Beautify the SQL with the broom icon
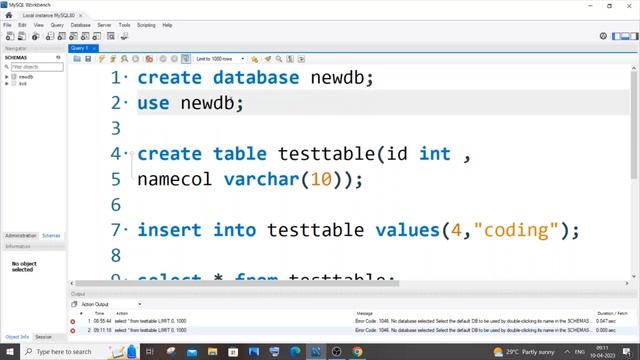The width and height of the screenshot is (640, 360). (x=268, y=59)
